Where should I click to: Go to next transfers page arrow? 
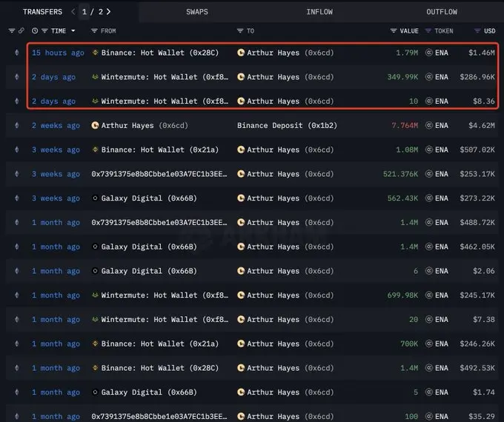(109, 12)
